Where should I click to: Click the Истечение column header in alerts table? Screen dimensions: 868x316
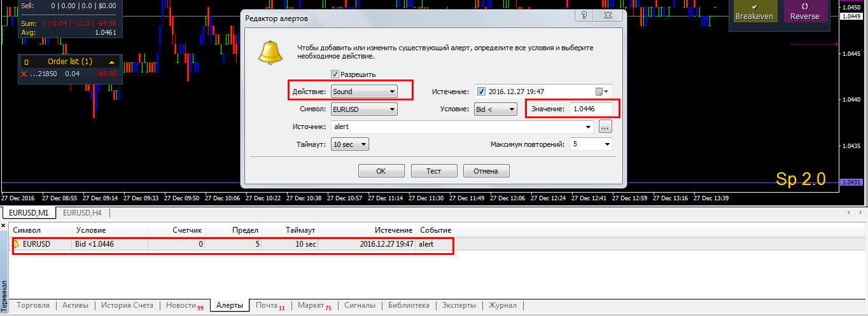pos(367,230)
